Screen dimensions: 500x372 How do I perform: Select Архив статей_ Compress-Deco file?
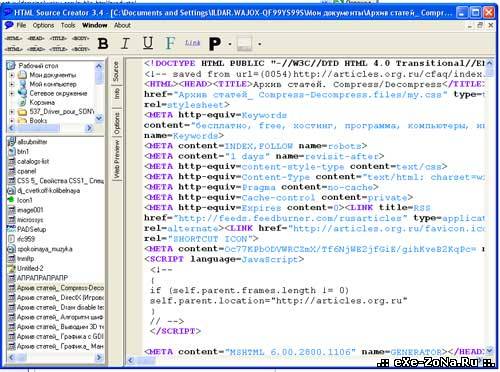60,288
